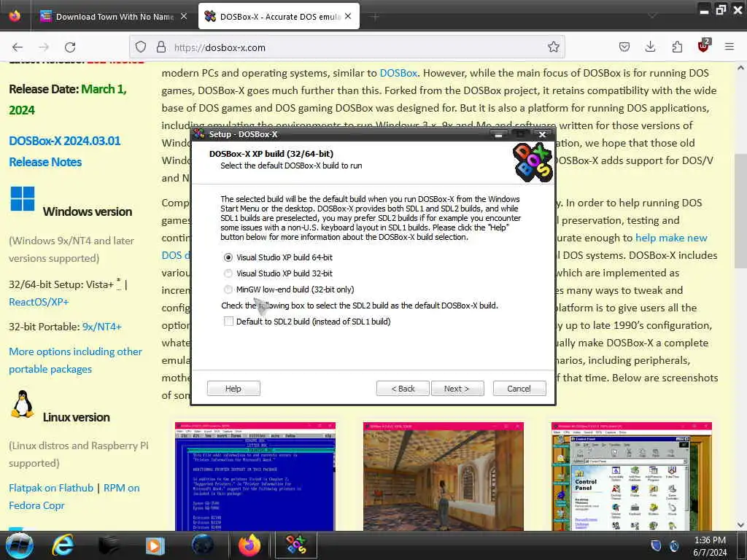Open the 9x/NT4+ portable link
Screen dimensions: 747x560
(102, 327)
